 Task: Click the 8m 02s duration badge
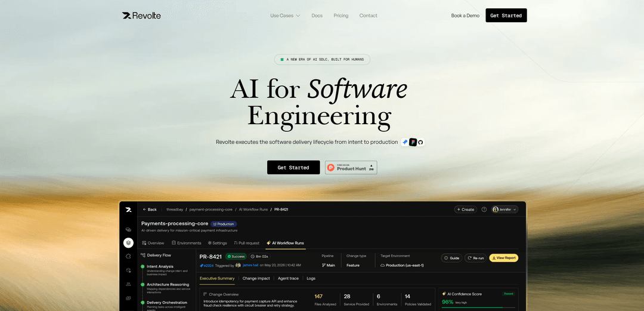(259, 257)
